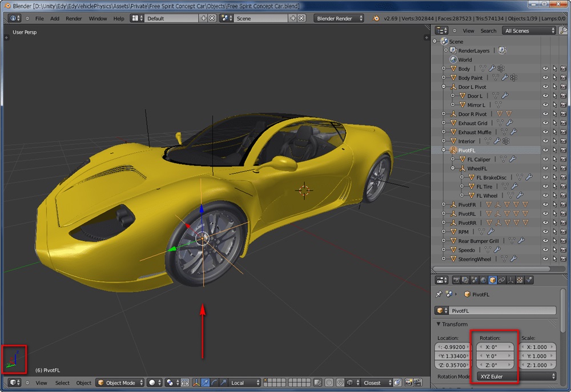Click the Rotation X value field
The image size is (571, 392).
pyautogui.click(x=495, y=347)
